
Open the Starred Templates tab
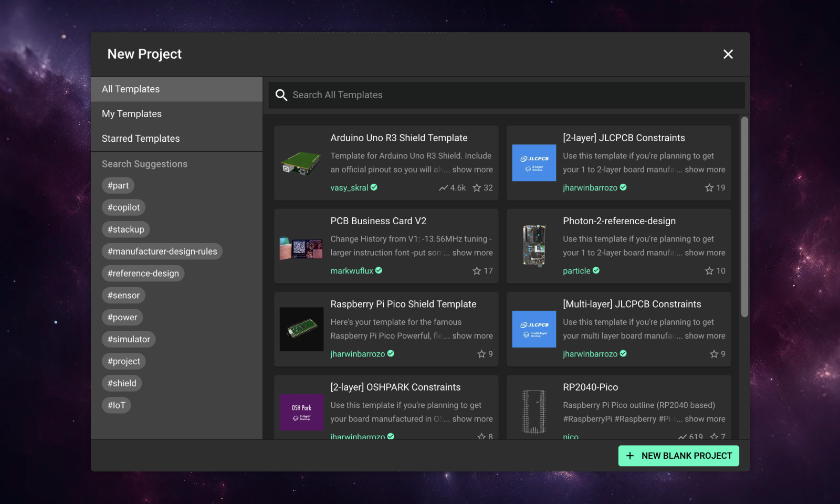coord(176,139)
